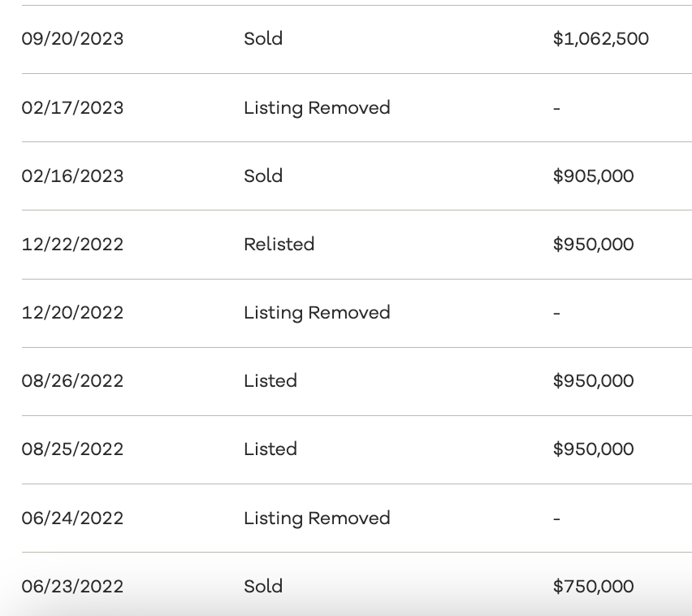Click the $950,000 price for 08/26/2022
Screen dimensions: 692x616
pos(593,381)
